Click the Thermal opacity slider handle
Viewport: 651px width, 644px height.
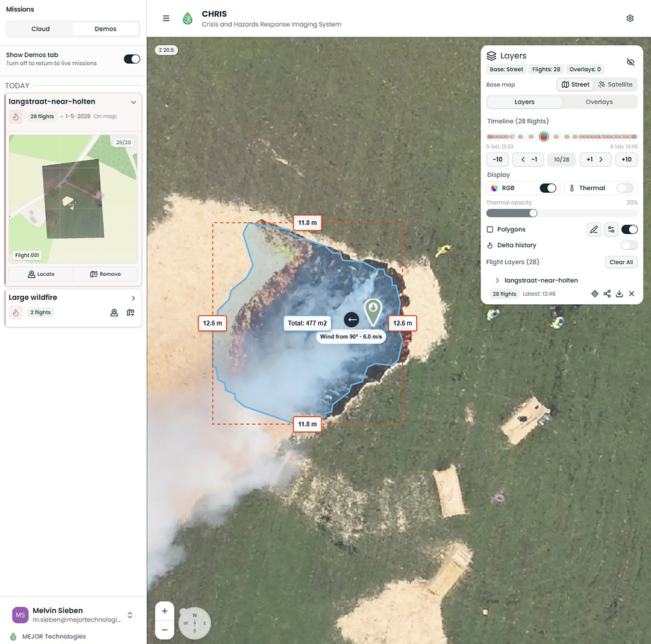point(533,213)
